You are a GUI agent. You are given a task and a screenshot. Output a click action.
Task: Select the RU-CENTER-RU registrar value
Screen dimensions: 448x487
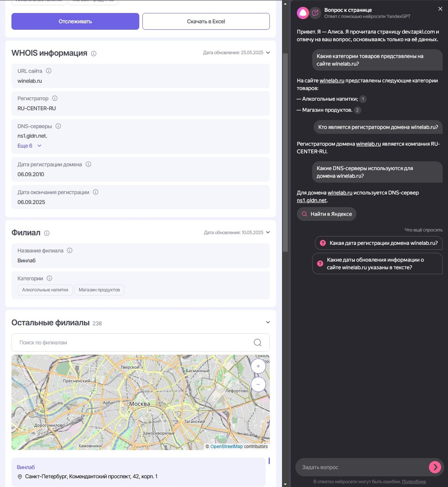(37, 108)
